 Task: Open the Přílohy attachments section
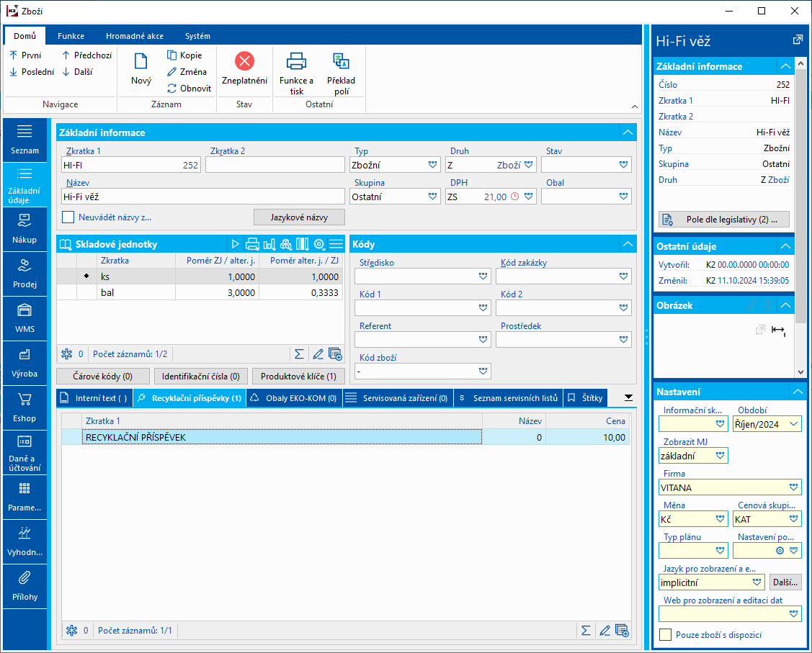(24, 585)
